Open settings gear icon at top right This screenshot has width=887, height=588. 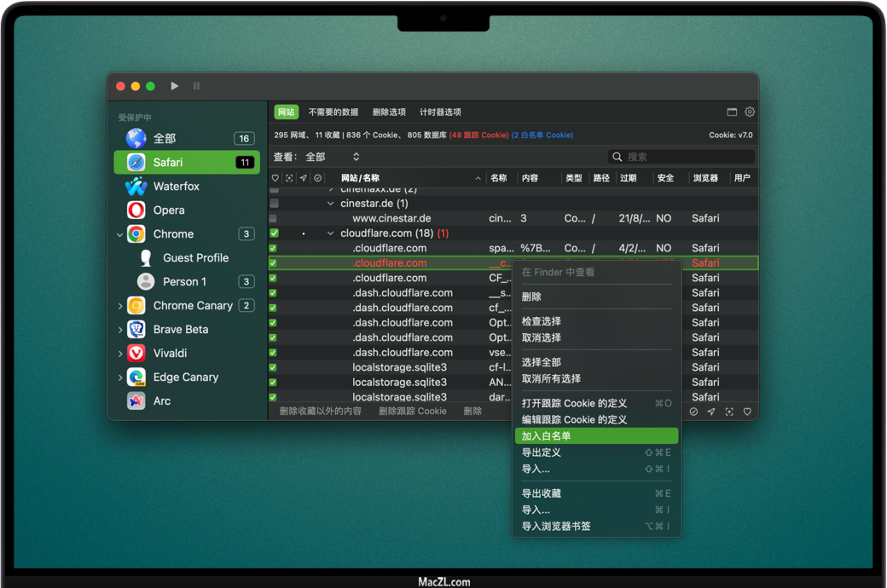pos(750,112)
